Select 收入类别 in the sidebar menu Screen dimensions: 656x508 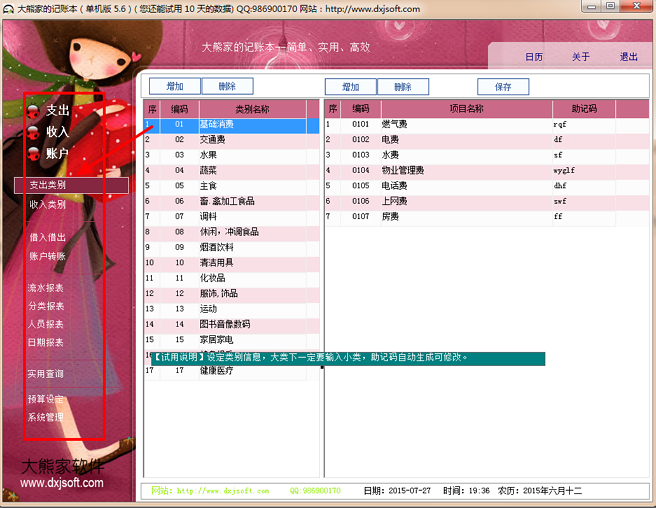click(47, 205)
